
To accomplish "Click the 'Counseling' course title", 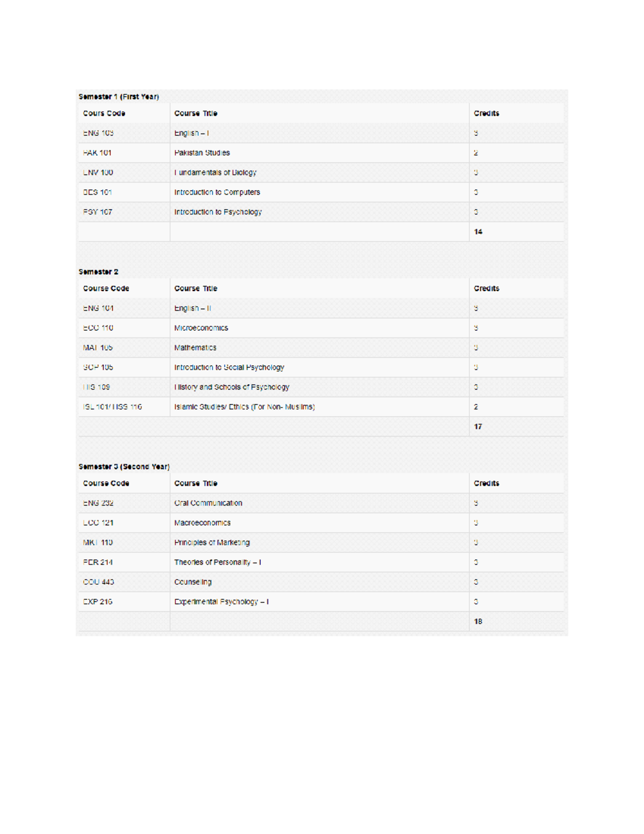I will [193, 582].
